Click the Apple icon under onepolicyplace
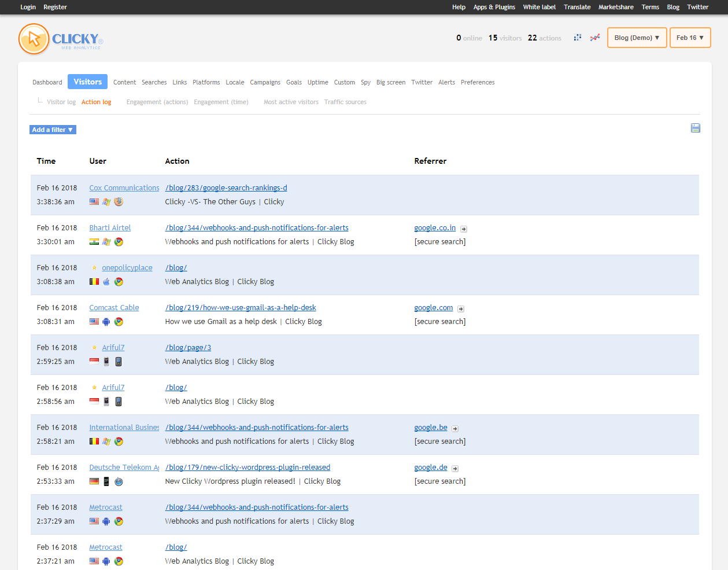Viewport: 728px width, 570px height. tap(106, 282)
